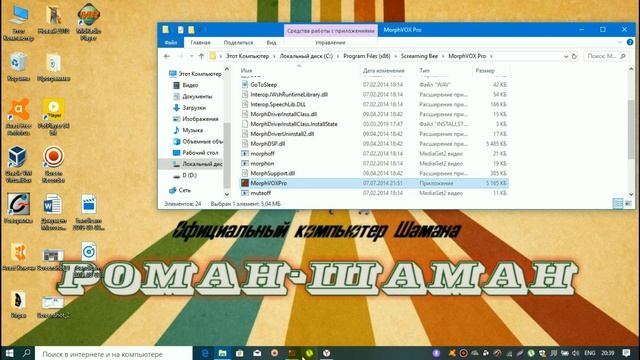Switch to details view layout
This screenshot has height=360, width=640.
pos(618,203)
